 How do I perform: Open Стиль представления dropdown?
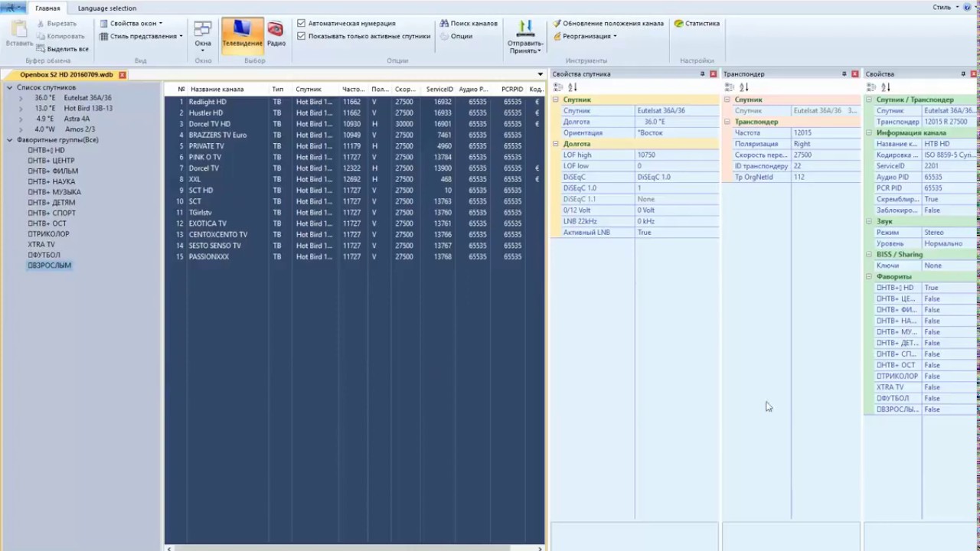(x=142, y=36)
